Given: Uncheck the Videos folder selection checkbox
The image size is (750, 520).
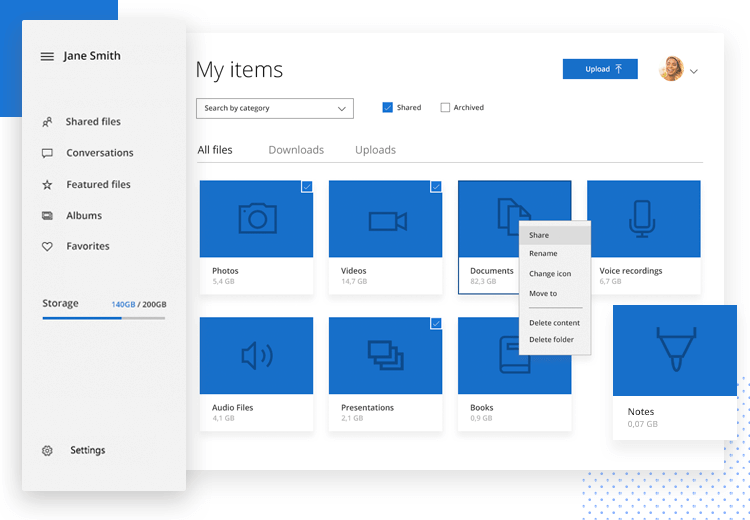Looking at the screenshot, I should click(436, 187).
